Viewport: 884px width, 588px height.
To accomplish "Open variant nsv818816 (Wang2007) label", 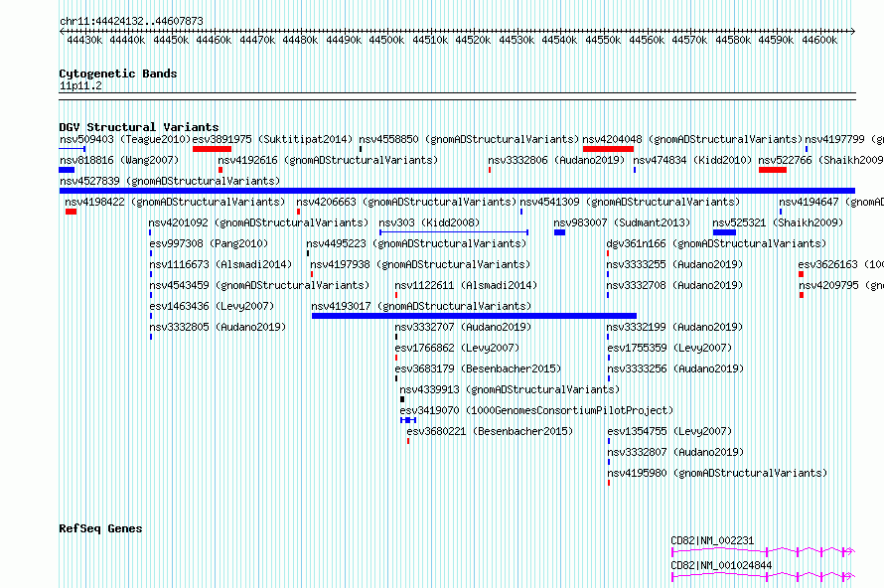I will pos(119,160).
